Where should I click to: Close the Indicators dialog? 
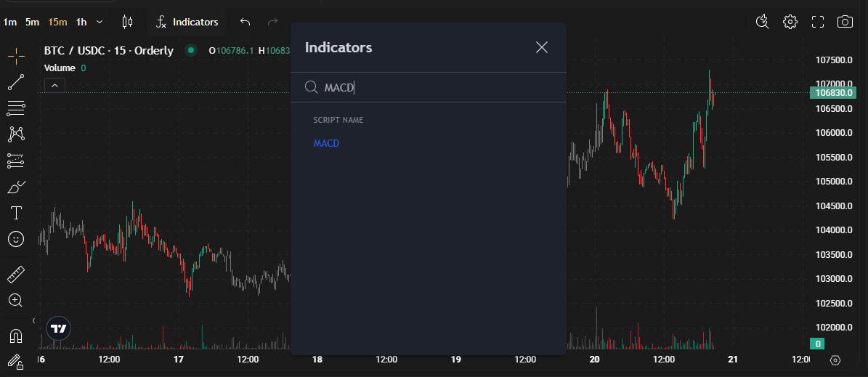541,48
